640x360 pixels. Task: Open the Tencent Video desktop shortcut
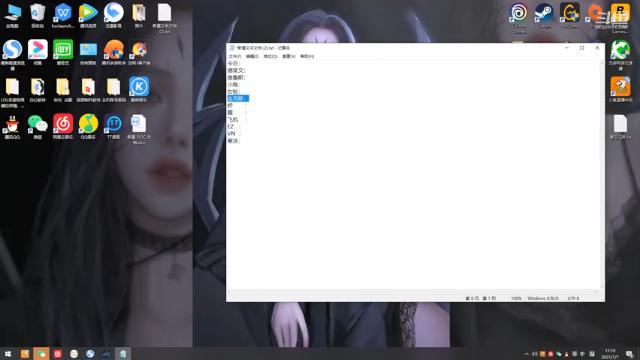coord(88,16)
